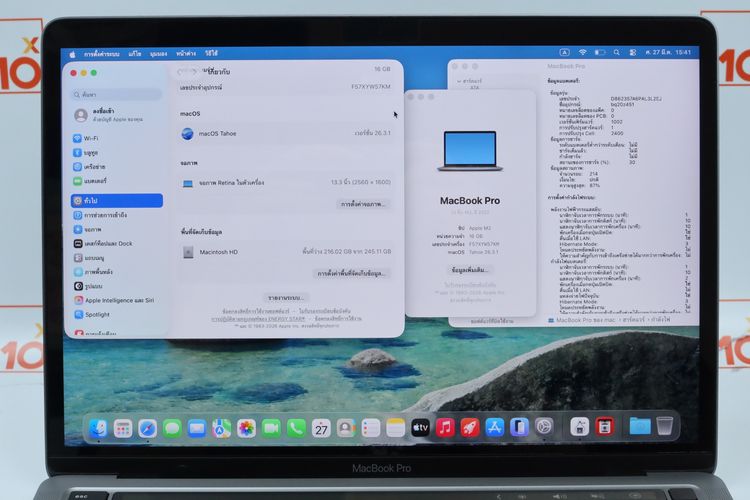Open the Downloads folder in the Dock
This screenshot has width=750, height=500.
tap(640, 426)
